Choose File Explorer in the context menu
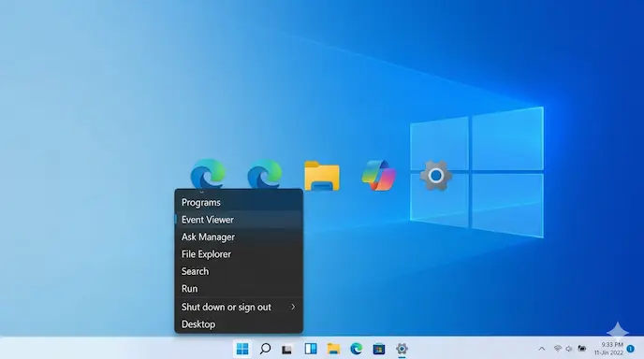The width and height of the screenshot is (644, 359). point(239,254)
